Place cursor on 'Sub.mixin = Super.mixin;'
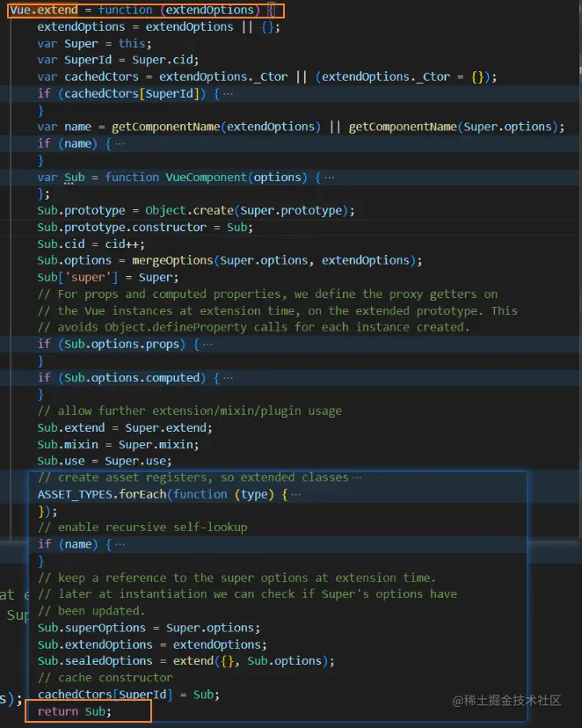The width and height of the screenshot is (582, 728). click(x=118, y=445)
